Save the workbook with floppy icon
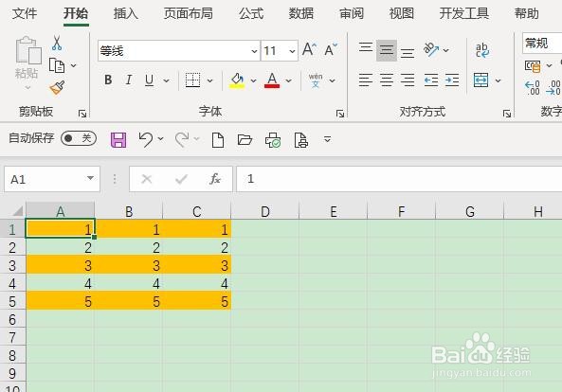The image size is (562, 392). [118, 139]
